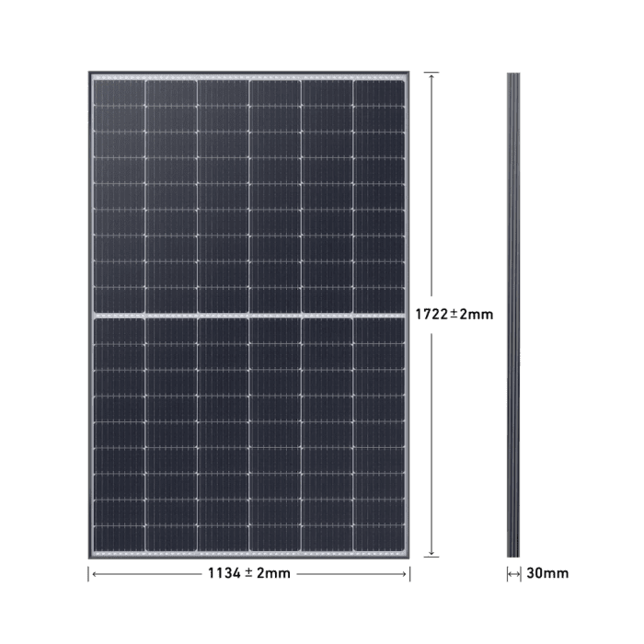Select the bottom-right cell of the solar panel
The image size is (644, 644).
tap(379, 539)
